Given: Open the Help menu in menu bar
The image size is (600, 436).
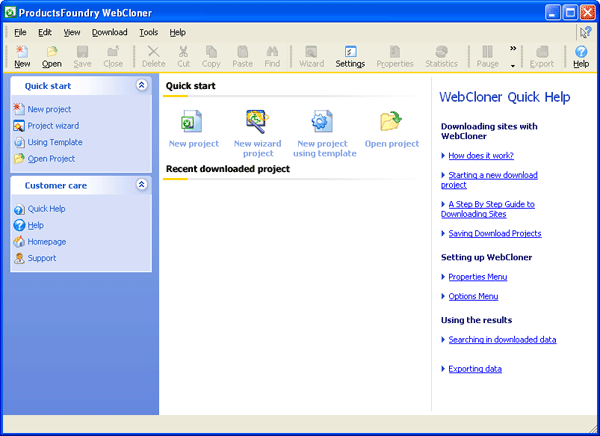Looking at the screenshot, I should pos(178,33).
